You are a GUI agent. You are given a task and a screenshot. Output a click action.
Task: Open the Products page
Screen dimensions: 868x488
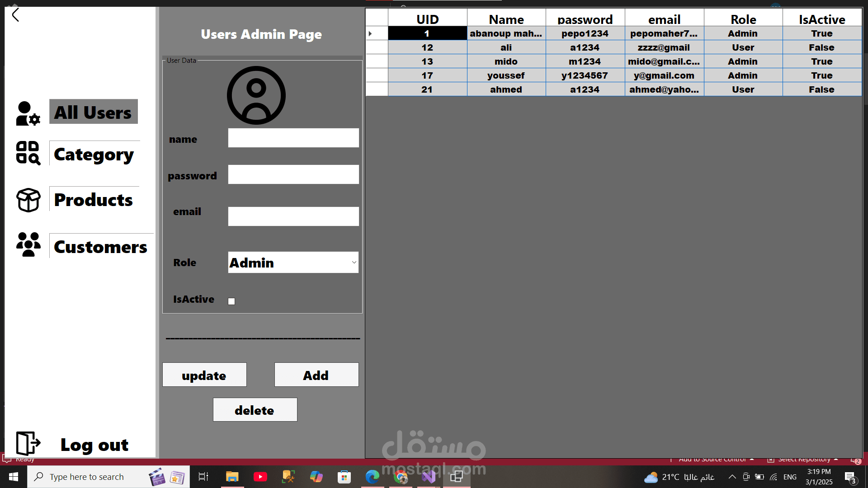point(94,199)
